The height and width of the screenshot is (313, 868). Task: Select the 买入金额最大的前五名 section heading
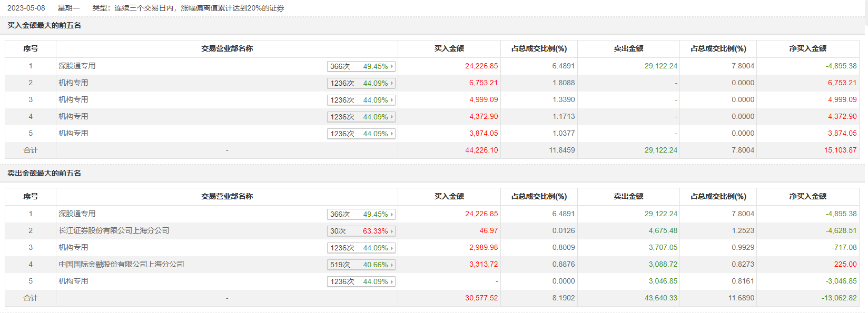44,25
